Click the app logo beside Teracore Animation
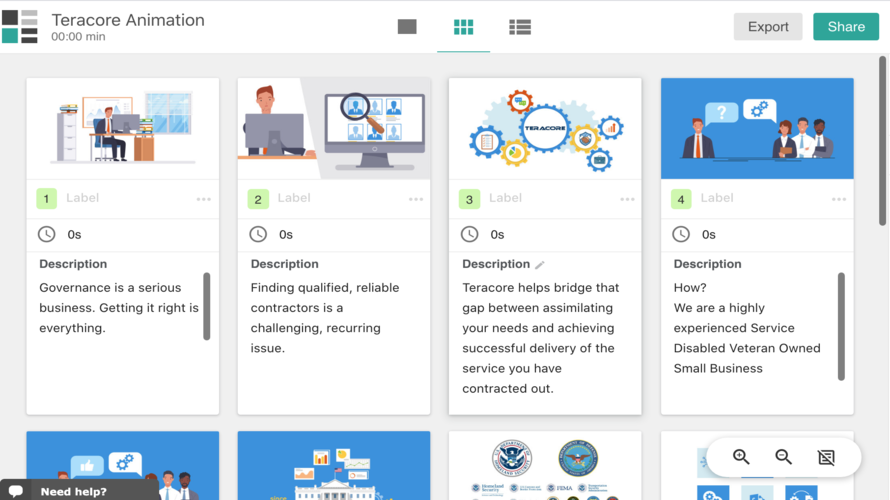 (x=20, y=27)
